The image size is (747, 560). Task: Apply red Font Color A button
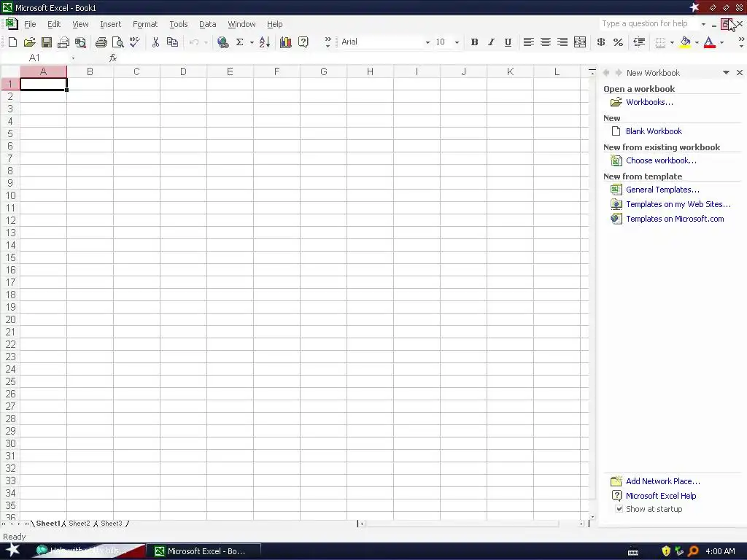point(709,42)
